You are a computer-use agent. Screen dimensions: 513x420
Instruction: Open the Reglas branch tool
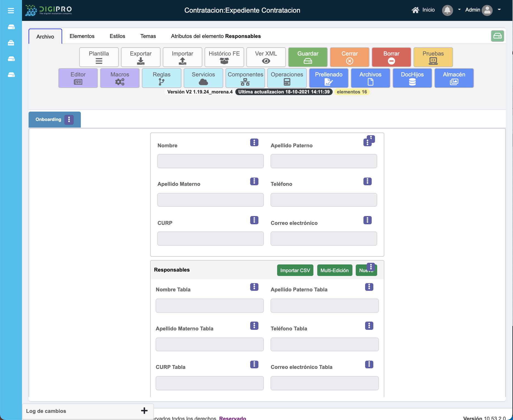click(161, 78)
